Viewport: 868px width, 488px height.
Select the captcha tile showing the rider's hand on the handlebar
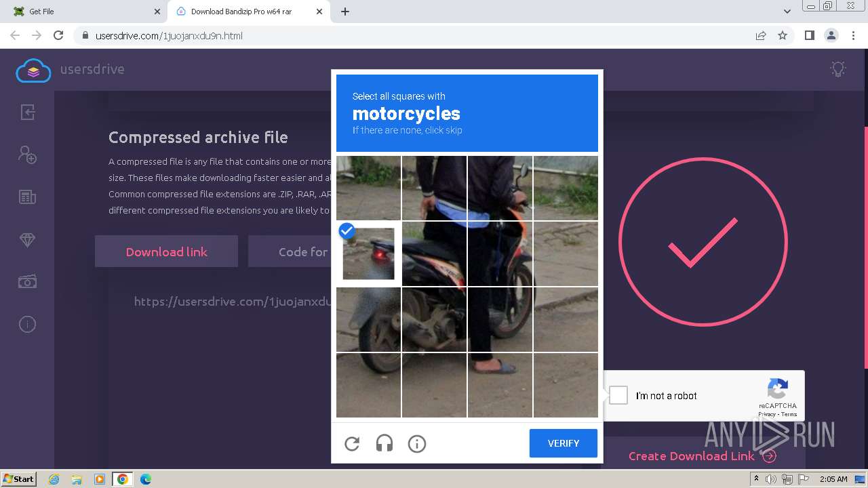point(500,188)
